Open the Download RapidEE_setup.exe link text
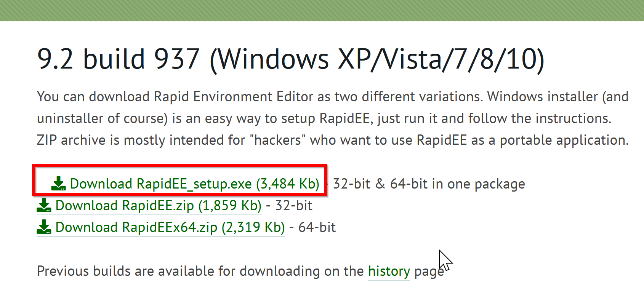 point(195,184)
